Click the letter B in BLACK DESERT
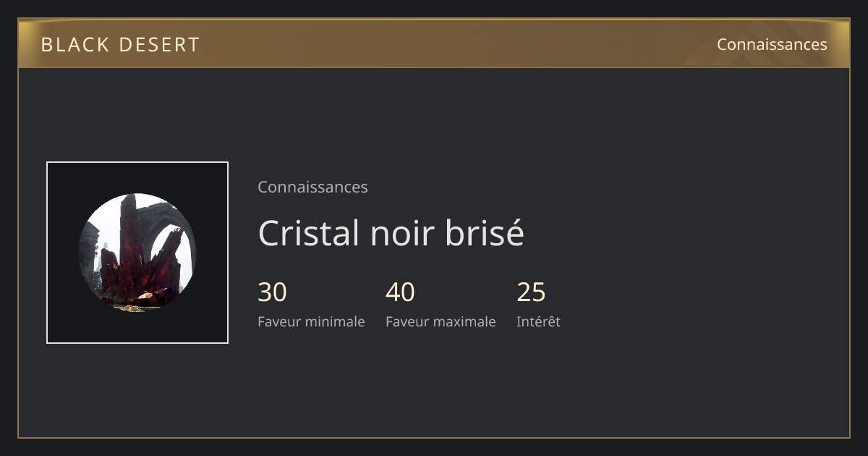Image resolution: width=868 pixels, height=456 pixels. pyautogui.click(x=47, y=45)
